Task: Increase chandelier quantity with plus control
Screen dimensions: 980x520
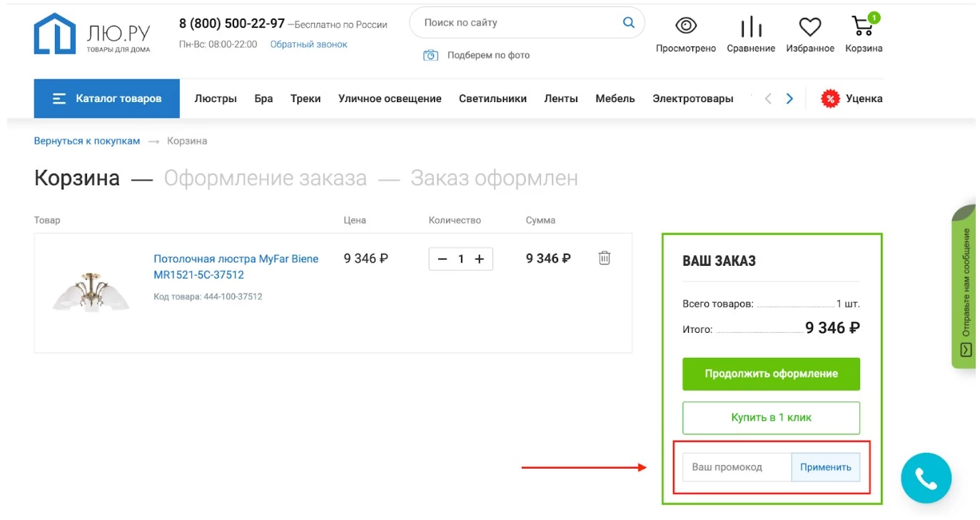Action: (479, 259)
